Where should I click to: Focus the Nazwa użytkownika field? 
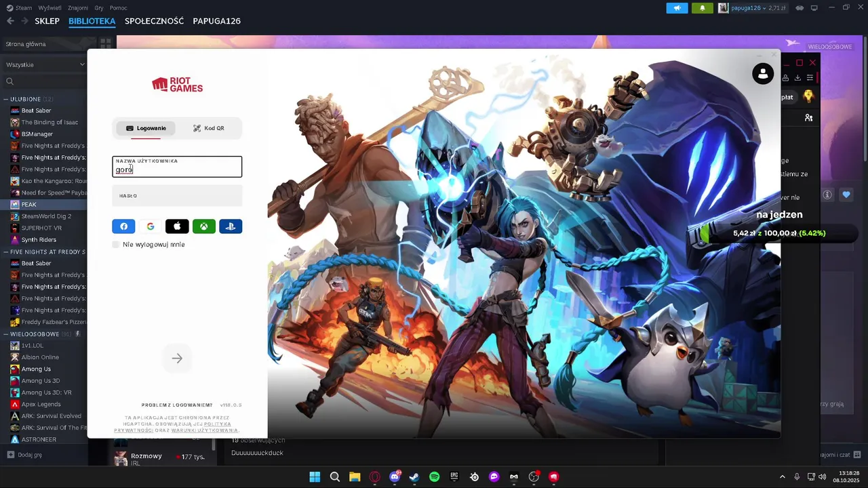(177, 167)
